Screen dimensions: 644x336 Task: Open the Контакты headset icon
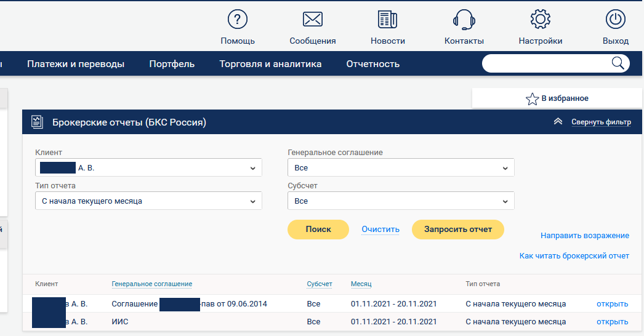[x=464, y=20]
